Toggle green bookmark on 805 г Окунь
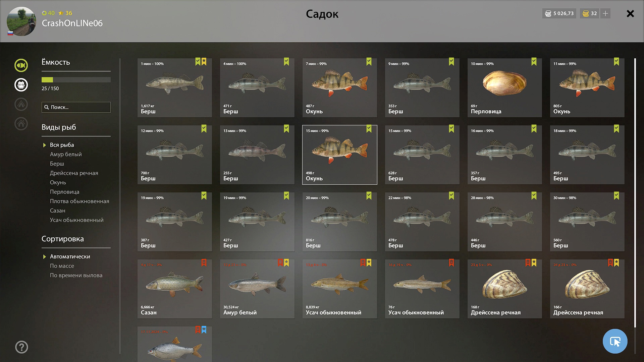 [x=616, y=62]
